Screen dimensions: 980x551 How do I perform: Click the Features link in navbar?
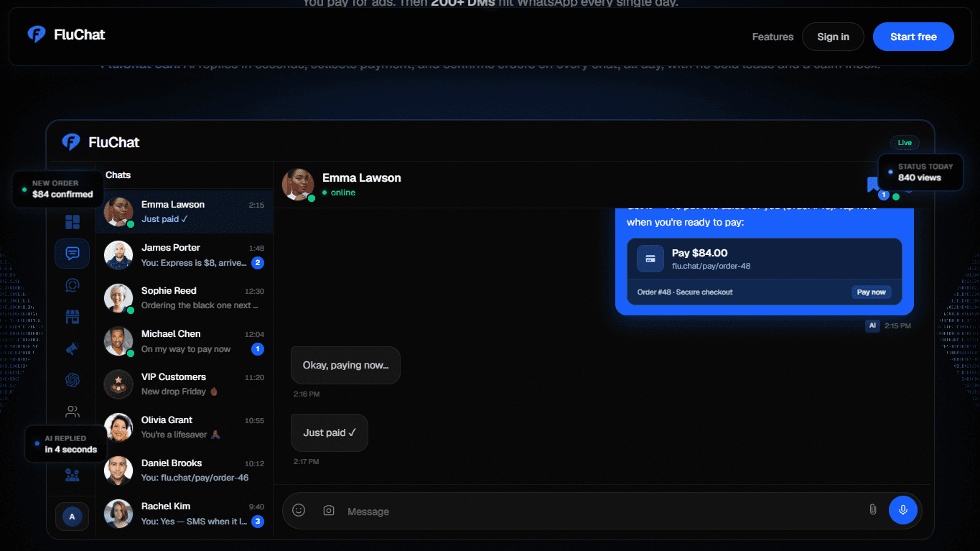pyautogui.click(x=773, y=37)
